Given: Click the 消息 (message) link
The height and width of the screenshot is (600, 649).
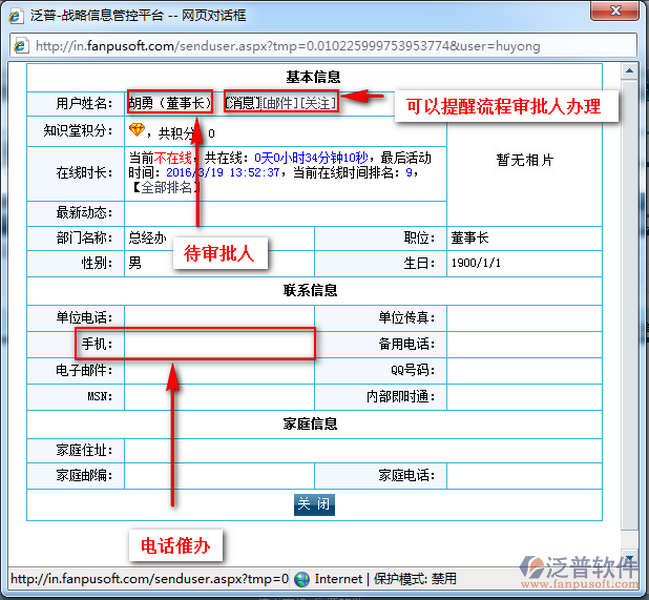Looking at the screenshot, I should coord(243,103).
